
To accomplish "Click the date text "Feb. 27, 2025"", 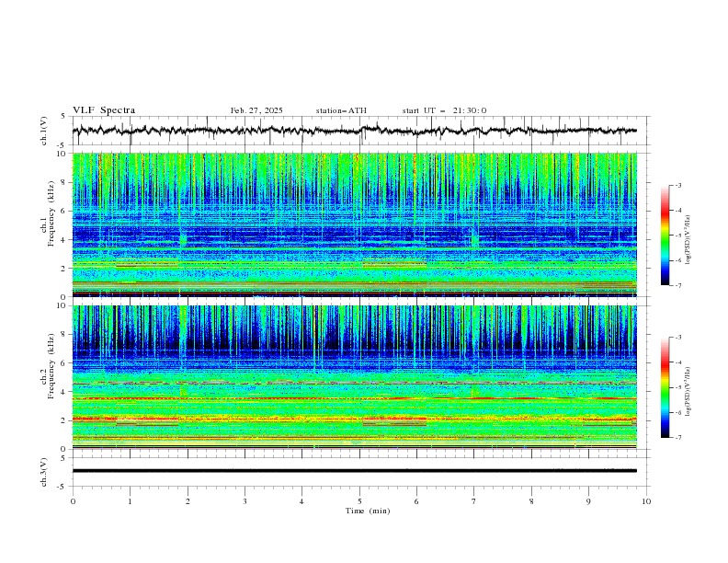I will (x=256, y=110).
